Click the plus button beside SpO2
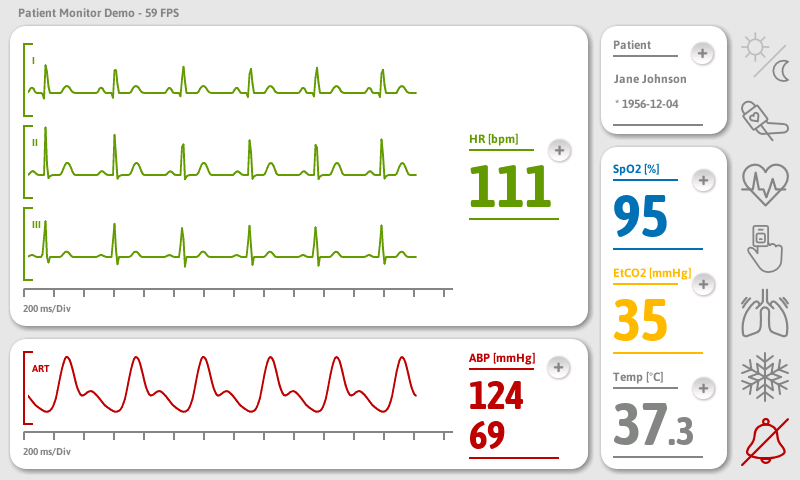This screenshot has height=480, width=800. [x=703, y=180]
